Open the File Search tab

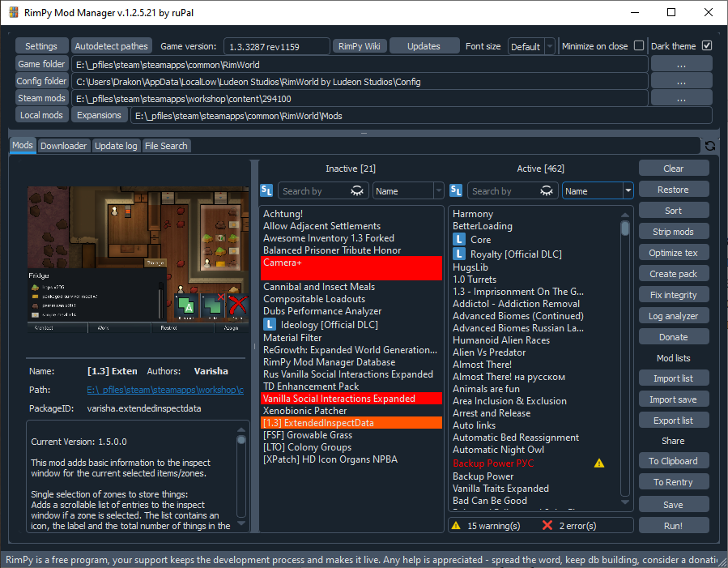click(x=166, y=146)
